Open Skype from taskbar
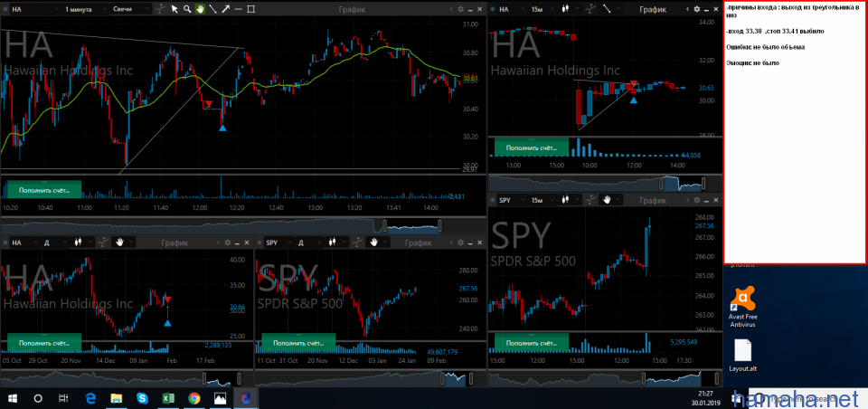The height and width of the screenshot is (409, 868). pyautogui.click(x=142, y=398)
